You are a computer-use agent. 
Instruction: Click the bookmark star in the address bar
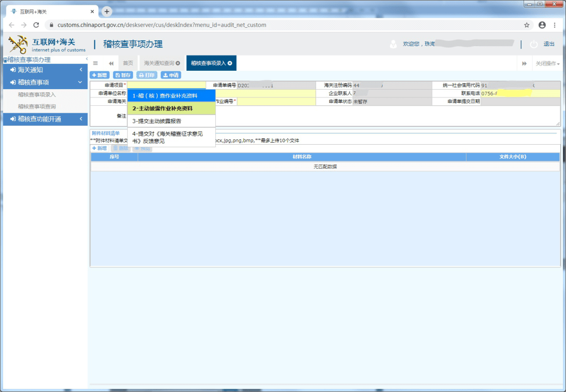point(528,25)
